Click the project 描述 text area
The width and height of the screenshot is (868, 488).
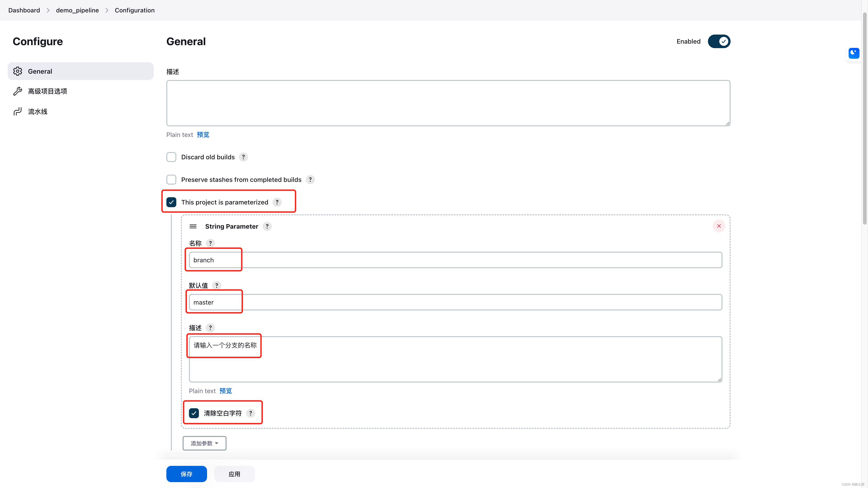tap(448, 103)
